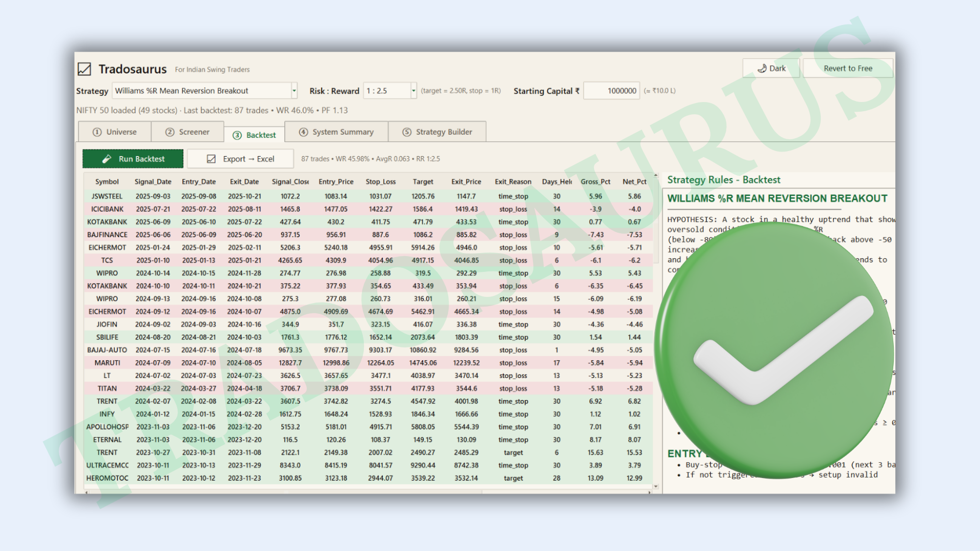Click net percent 15.53 cell
This screenshot has height=551, width=980.
pyautogui.click(x=634, y=453)
